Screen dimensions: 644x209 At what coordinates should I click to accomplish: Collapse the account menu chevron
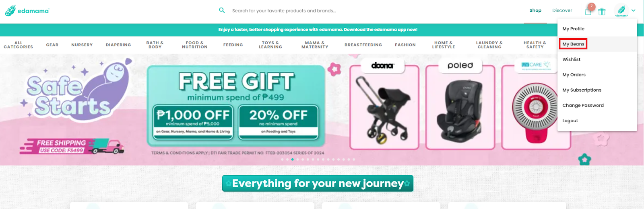click(634, 10)
